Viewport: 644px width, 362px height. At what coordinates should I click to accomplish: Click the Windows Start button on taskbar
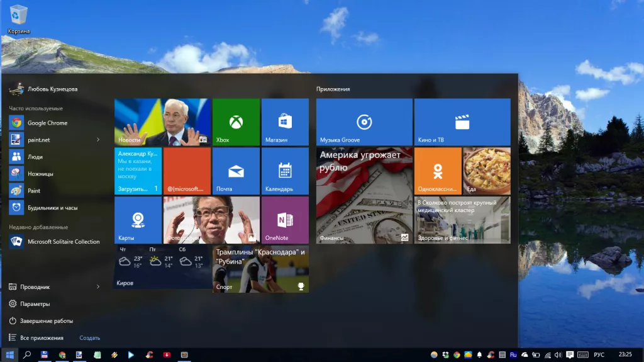click(x=9, y=354)
